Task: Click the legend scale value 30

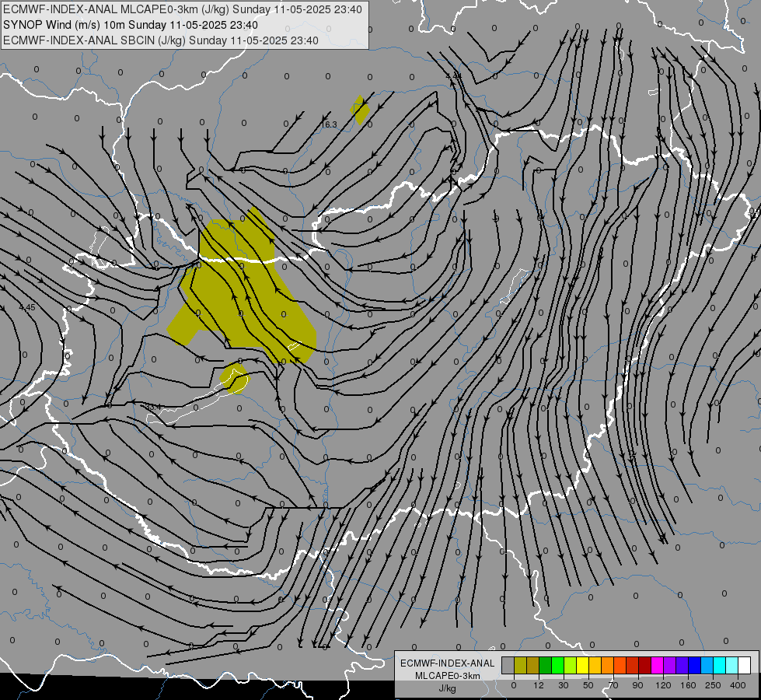Action: (x=564, y=685)
